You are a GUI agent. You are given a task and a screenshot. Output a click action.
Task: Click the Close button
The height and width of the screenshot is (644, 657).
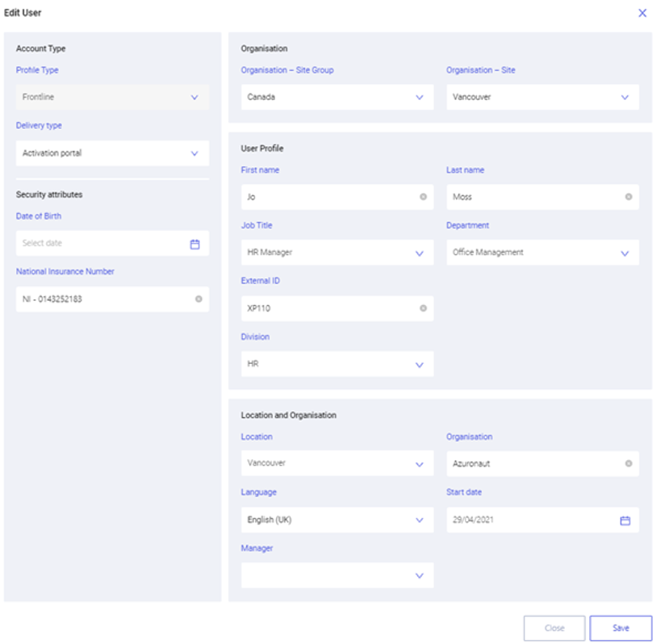coord(554,628)
